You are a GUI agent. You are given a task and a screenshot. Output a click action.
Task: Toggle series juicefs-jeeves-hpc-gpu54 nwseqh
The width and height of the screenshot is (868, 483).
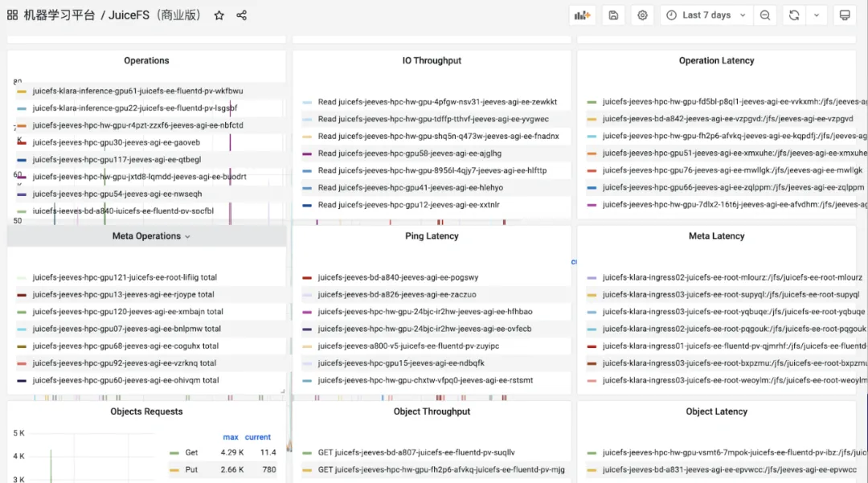pos(117,194)
